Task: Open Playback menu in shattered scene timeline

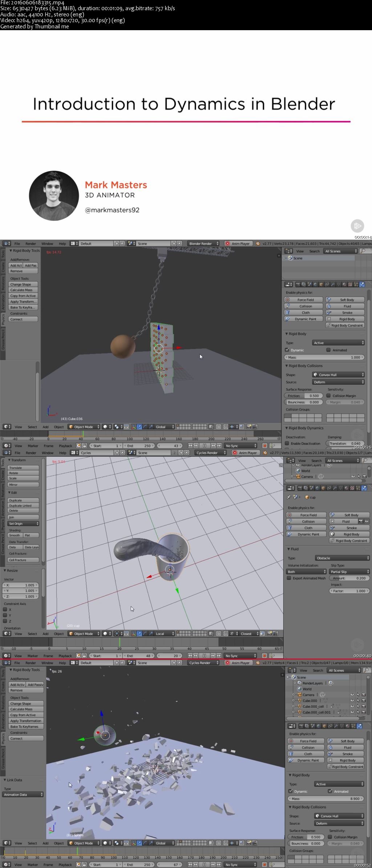Action: point(65,865)
